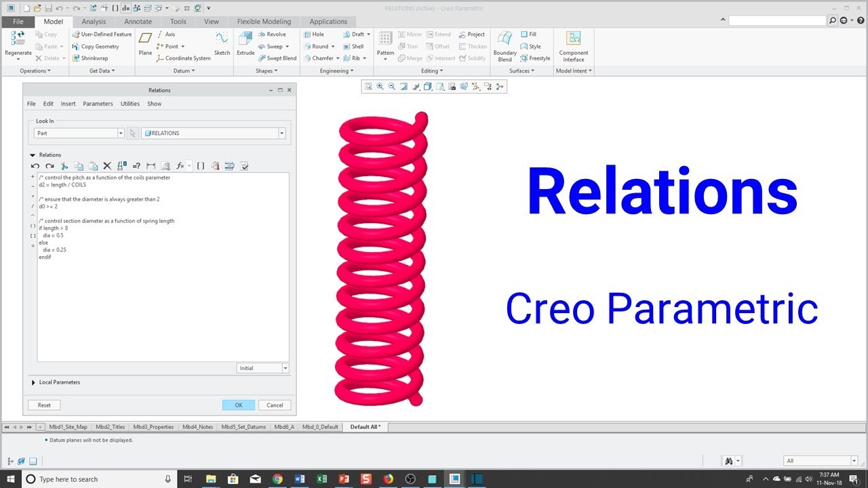Click in the ribbon search field
Image resolution: width=868 pixels, height=488 pixels.
(777, 21)
